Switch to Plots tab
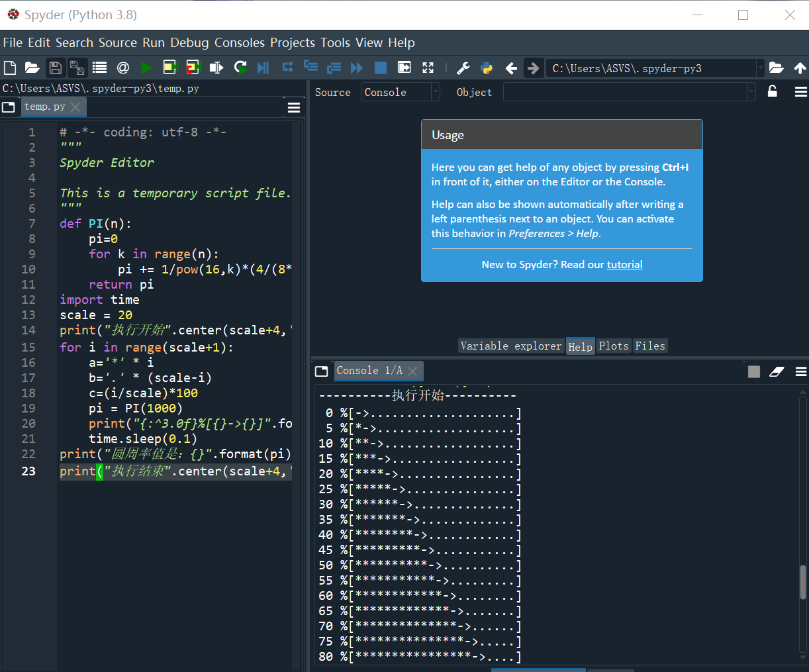This screenshot has height=672, width=809. click(x=614, y=346)
